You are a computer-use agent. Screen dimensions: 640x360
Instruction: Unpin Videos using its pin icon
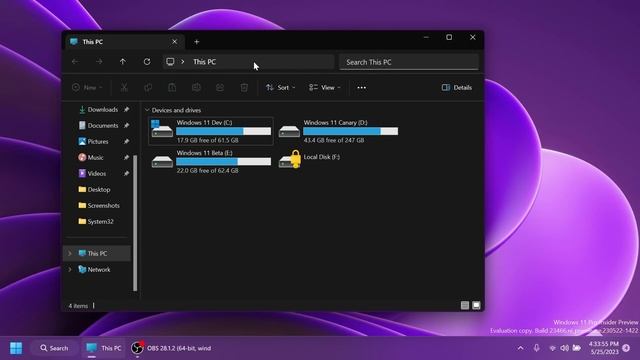pos(127,173)
